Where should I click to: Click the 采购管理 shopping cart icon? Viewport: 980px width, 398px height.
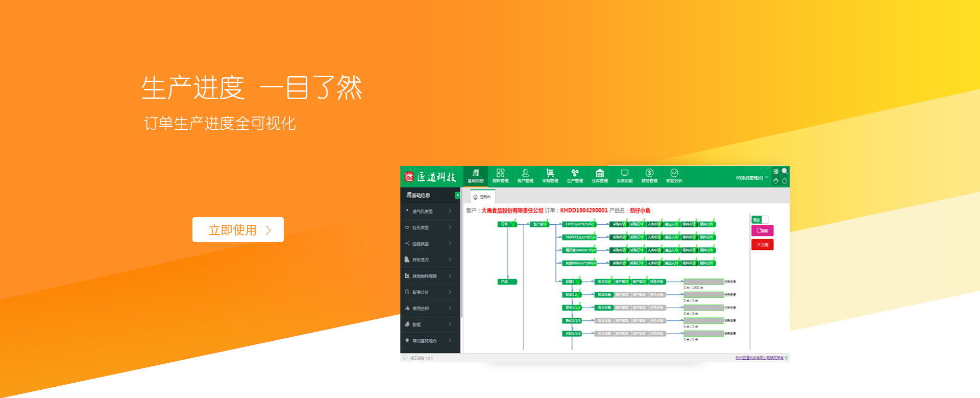pyautogui.click(x=550, y=176)
